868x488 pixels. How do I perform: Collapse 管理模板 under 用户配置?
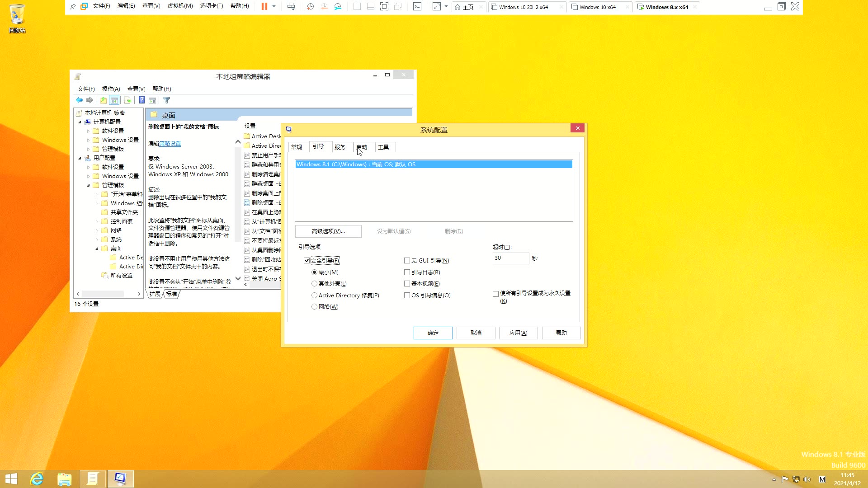[88, 185]
